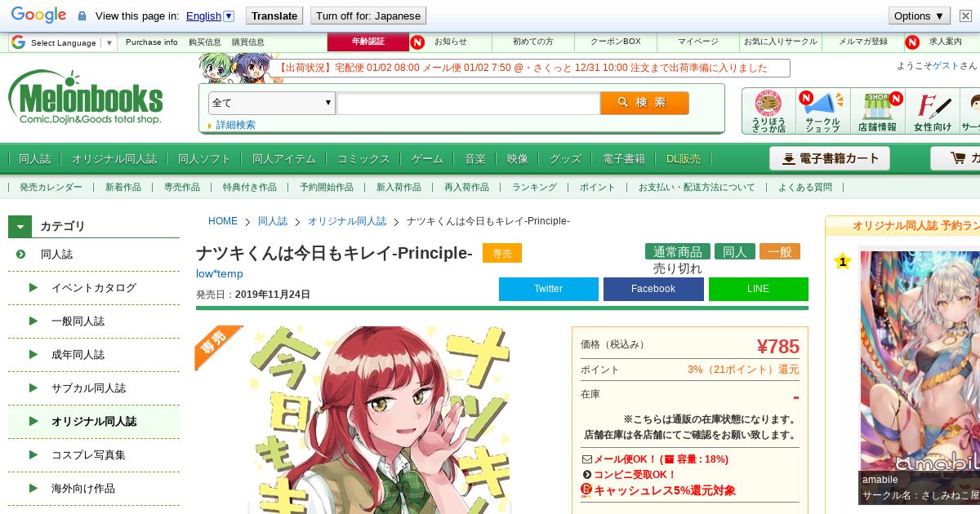Open うりぼうざっか店 shop icon
This screenshot has height=514, width=980.
pyautogui.click(x=768, y=112)
